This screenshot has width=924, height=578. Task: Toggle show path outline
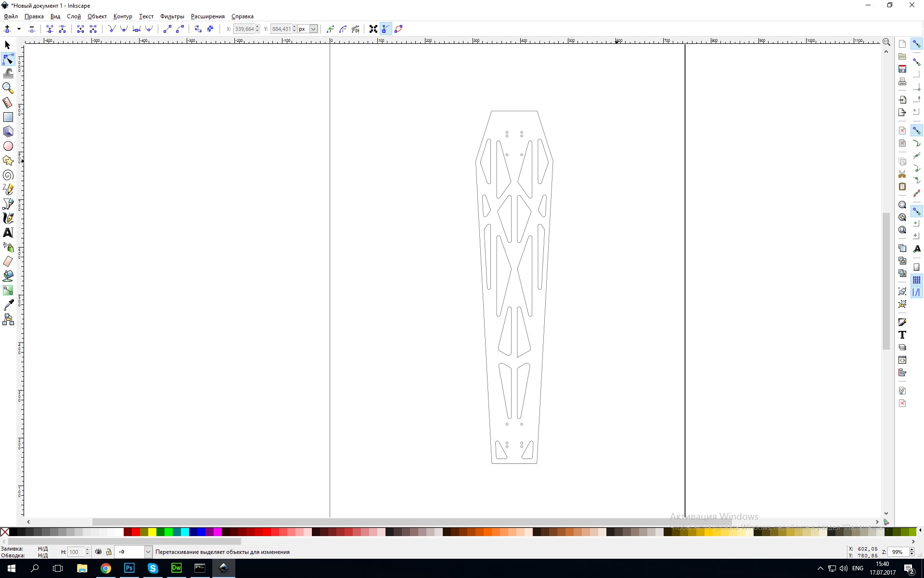click(x=398, y=29)
